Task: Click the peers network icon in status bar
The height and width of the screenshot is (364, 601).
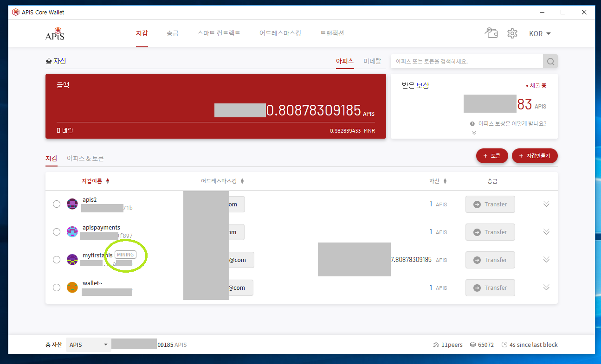Action: (436, 345)
